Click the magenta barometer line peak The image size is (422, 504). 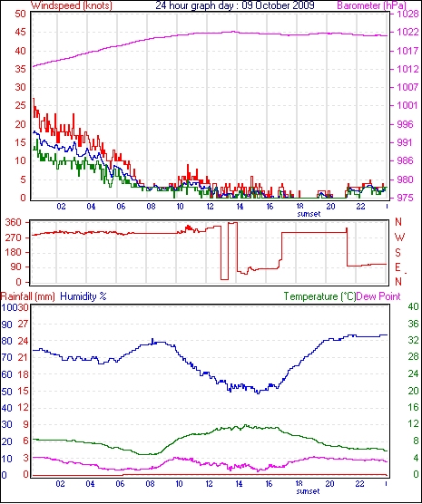tap(234, 32)
